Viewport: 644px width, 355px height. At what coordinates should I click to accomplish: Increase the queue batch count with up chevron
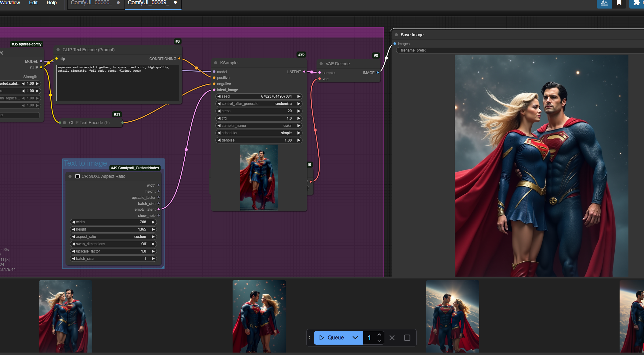pos(379,335)
